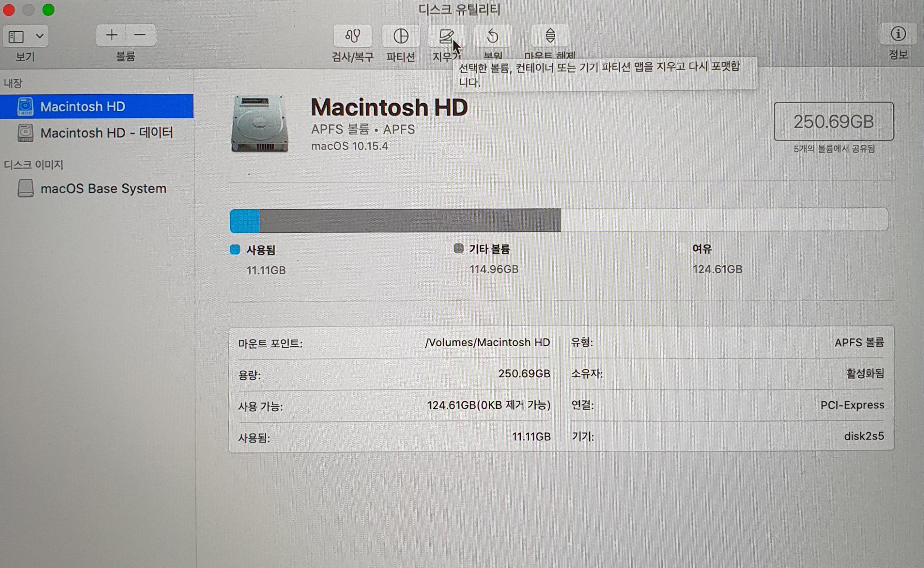Add a volume with the plus button
Screen dimensions: 924x568
coord(111,35)
